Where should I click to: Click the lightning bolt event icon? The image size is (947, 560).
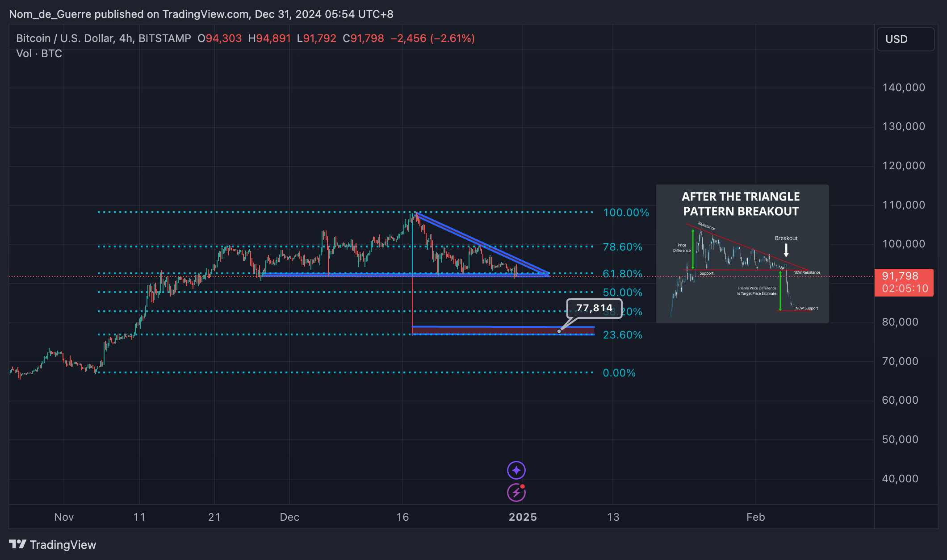click(516, 493)
